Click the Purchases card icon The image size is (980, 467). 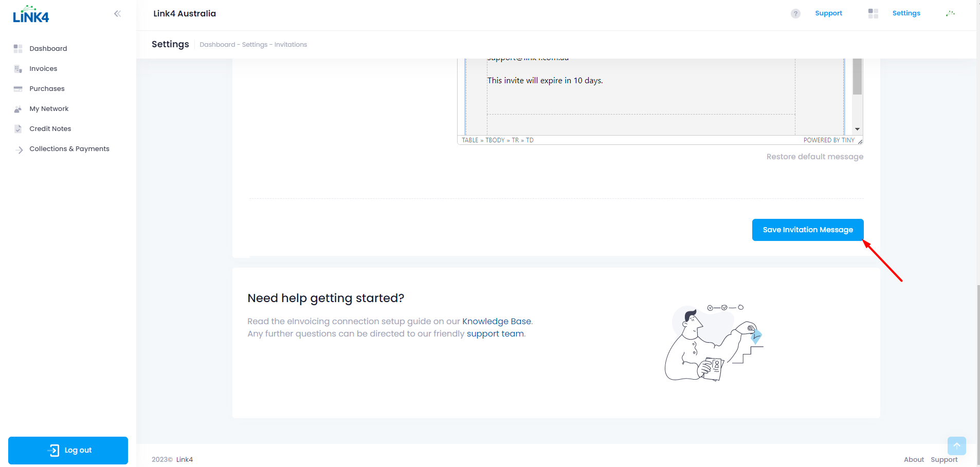[x=18, y=89]
